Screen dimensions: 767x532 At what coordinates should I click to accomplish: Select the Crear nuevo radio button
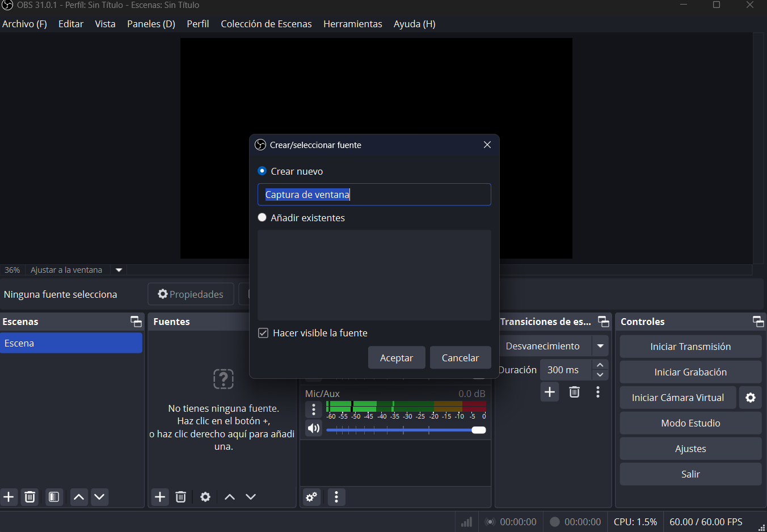262,171
